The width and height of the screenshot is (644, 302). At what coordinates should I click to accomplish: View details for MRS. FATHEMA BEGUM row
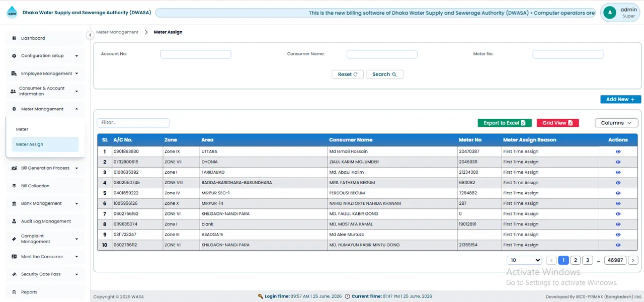point(618,183)
